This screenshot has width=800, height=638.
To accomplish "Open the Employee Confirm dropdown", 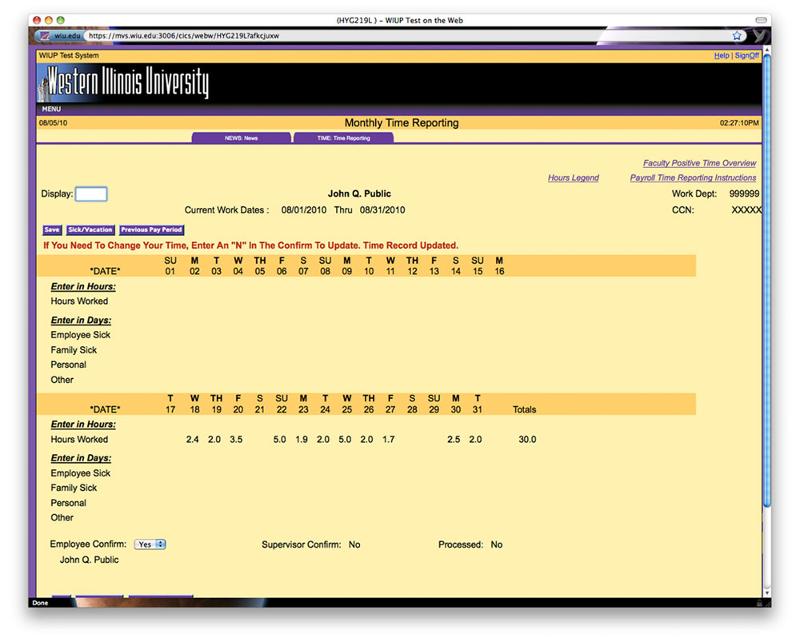I will point(150,544).
